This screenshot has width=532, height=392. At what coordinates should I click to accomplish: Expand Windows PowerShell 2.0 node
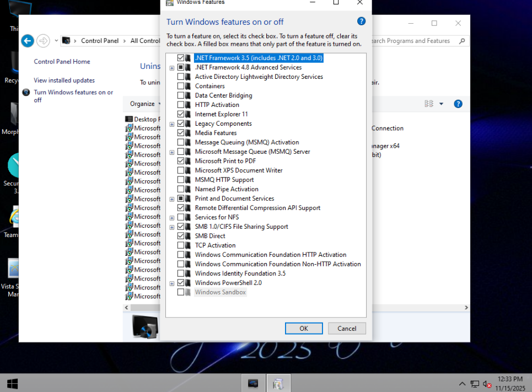172,283
